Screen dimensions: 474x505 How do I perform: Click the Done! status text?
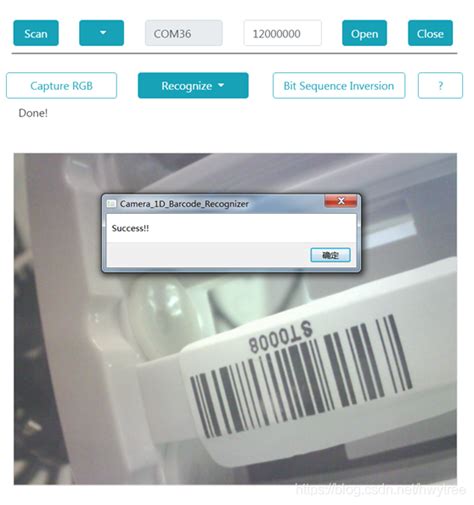click(33, 113)
